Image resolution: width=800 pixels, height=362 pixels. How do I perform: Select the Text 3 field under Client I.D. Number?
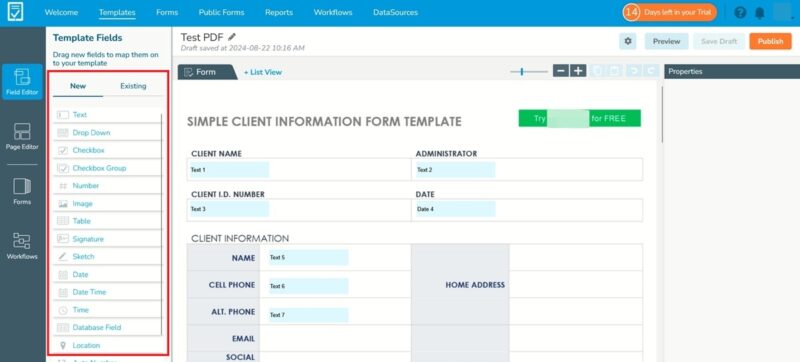(229, 209)
